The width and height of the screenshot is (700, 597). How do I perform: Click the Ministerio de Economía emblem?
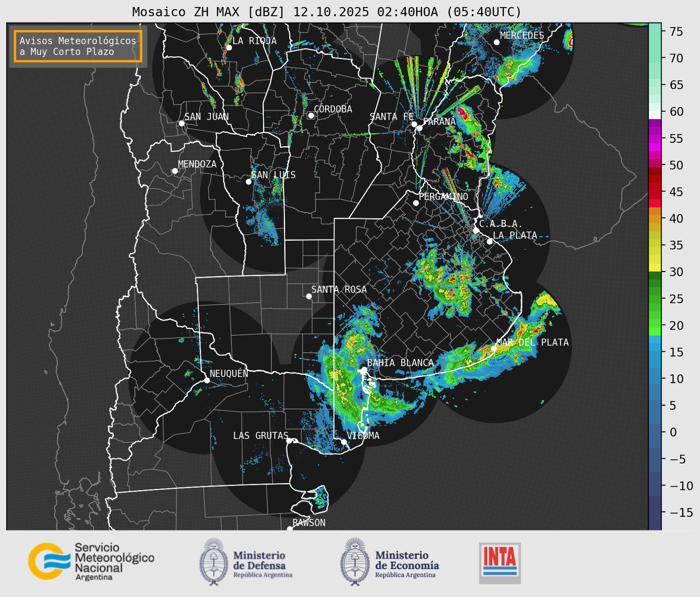[x=354, y=562]
